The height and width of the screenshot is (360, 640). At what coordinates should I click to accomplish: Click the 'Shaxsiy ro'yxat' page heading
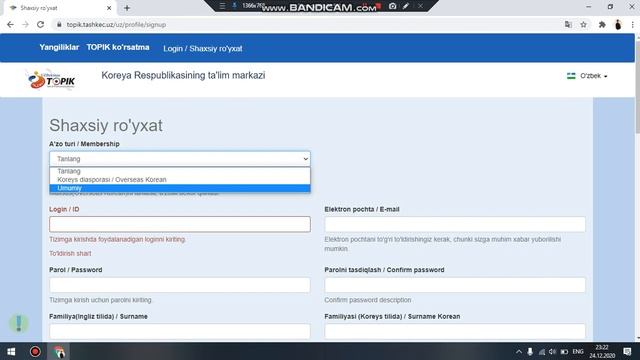point(106,125)
